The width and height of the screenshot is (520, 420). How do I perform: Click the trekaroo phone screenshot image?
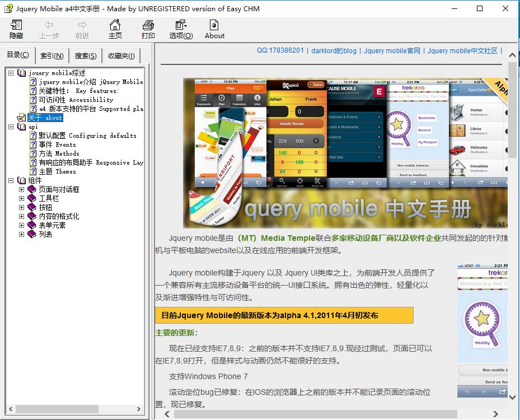[x=482, y=330]
